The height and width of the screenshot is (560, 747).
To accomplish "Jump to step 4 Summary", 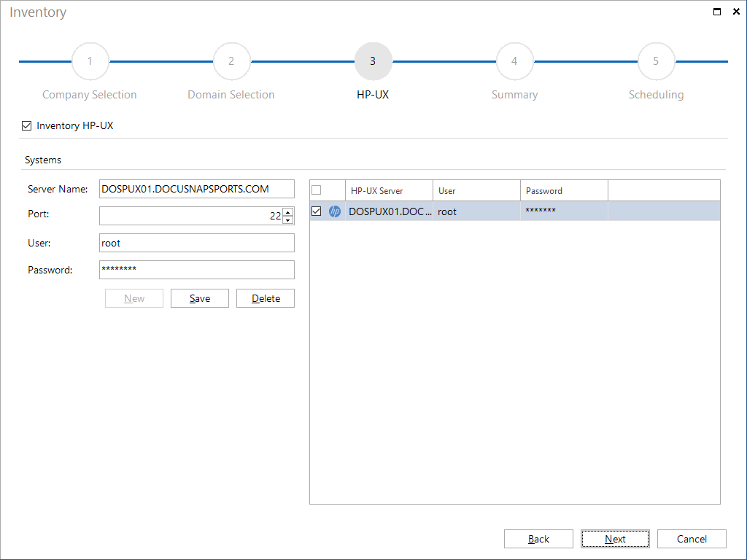I will [x=514, y=61].
